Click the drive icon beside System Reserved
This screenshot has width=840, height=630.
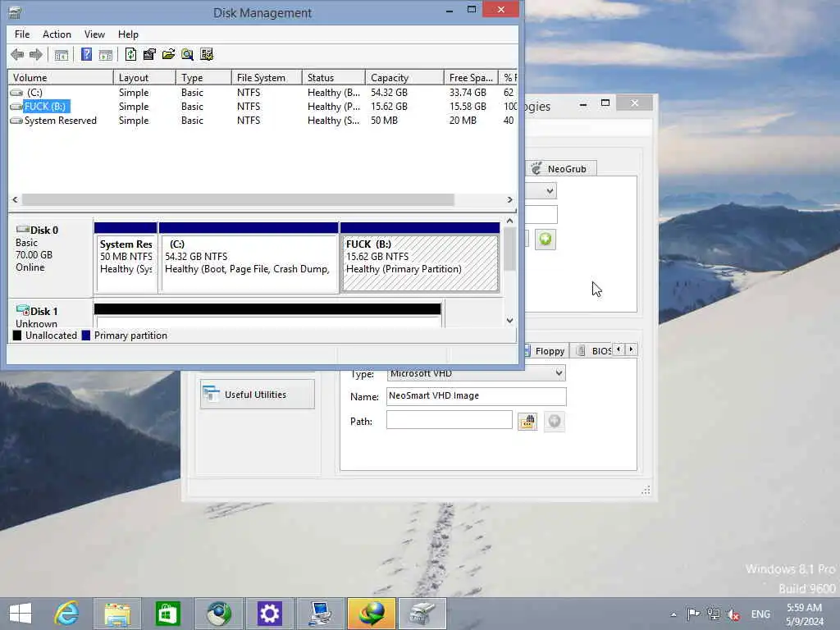pos(16,121)
